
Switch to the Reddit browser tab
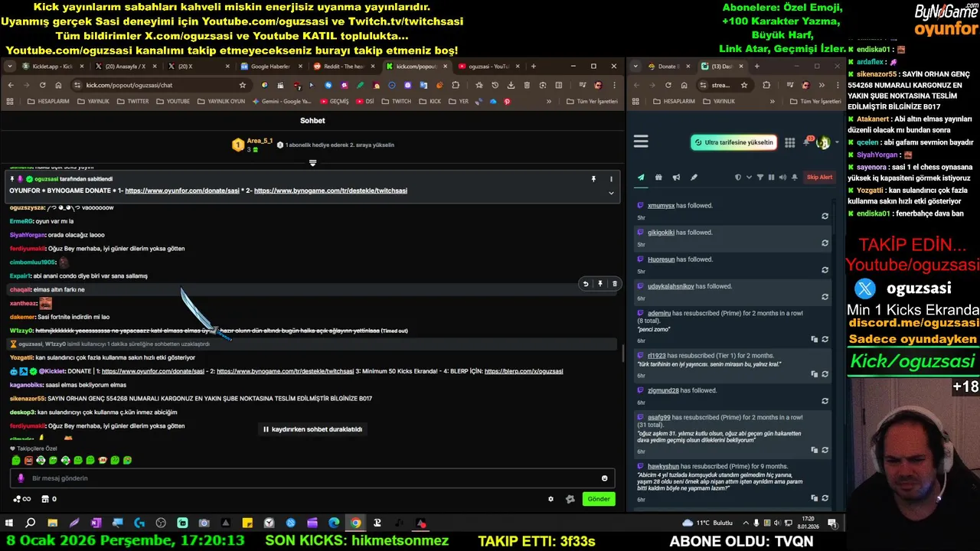pos(342,67)
